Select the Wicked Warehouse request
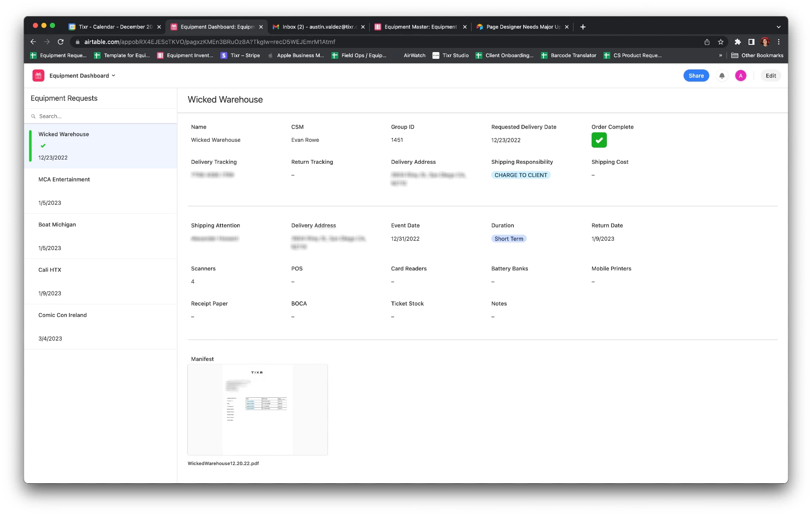This screenshot has height=515, width=812. [x=101, y=146]
